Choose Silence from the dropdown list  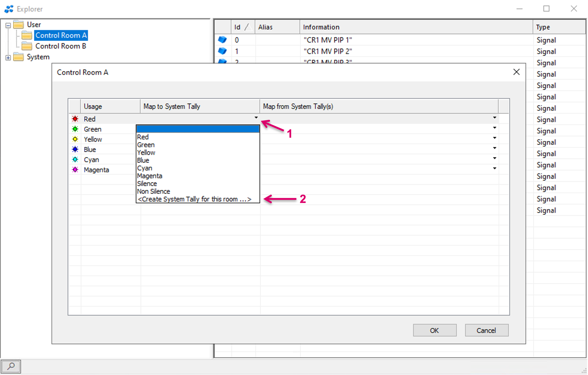click(x=147, y=184)
